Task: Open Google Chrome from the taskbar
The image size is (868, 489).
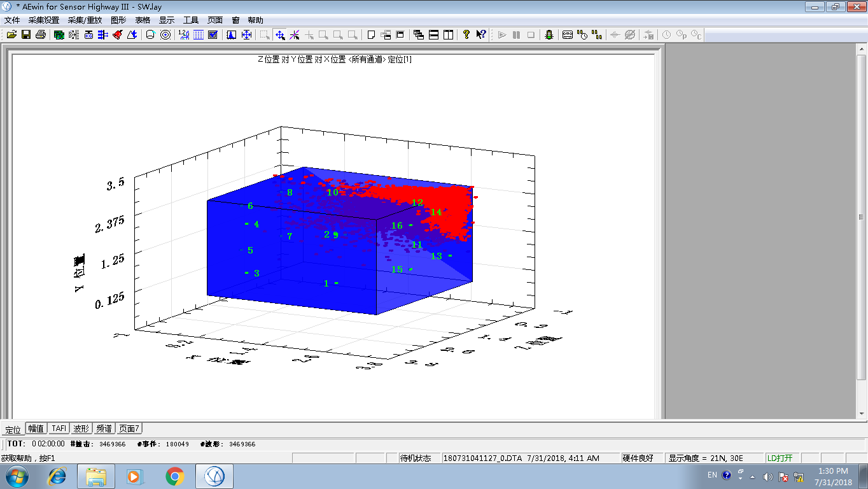Action: coord(175,476)
